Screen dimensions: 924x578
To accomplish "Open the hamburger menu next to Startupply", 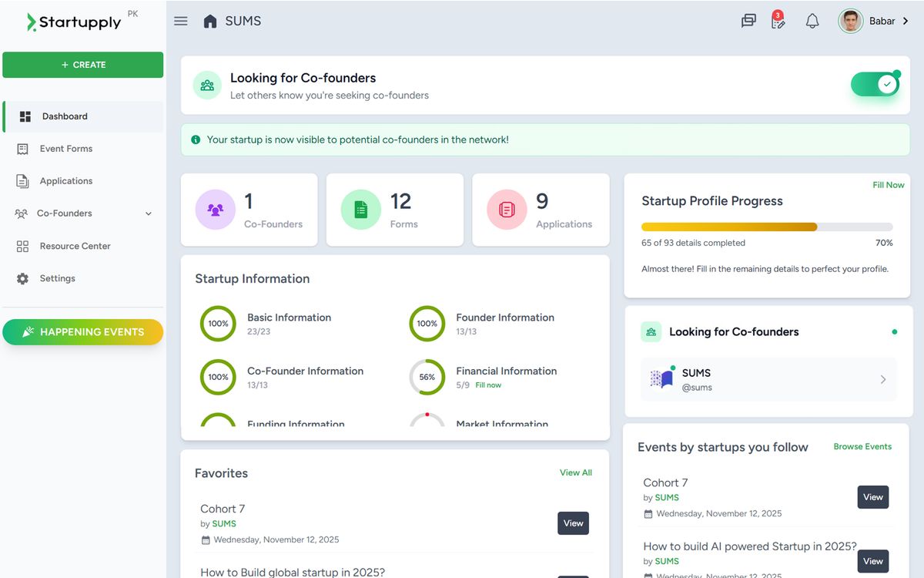I will (x=180, y=21).
